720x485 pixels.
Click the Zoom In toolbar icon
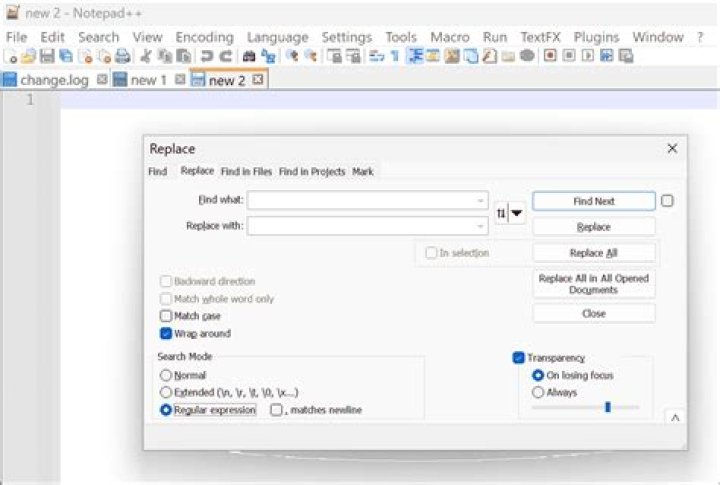pos(292,56)
